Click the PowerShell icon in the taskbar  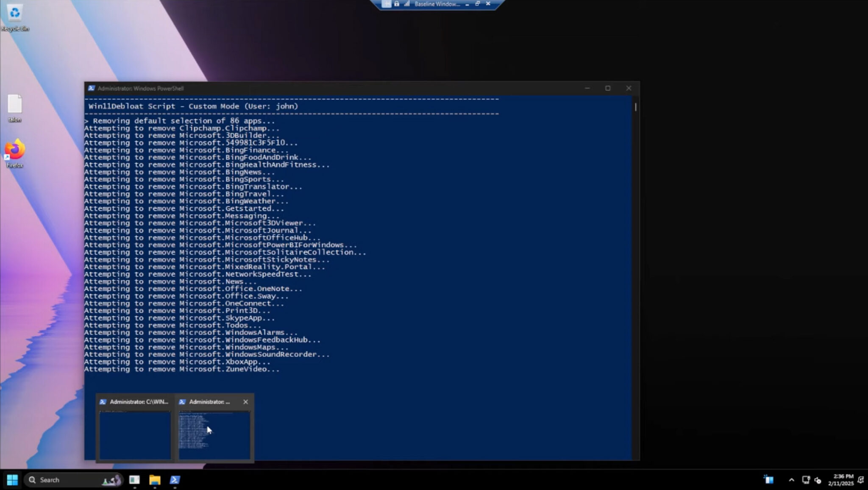174,479
